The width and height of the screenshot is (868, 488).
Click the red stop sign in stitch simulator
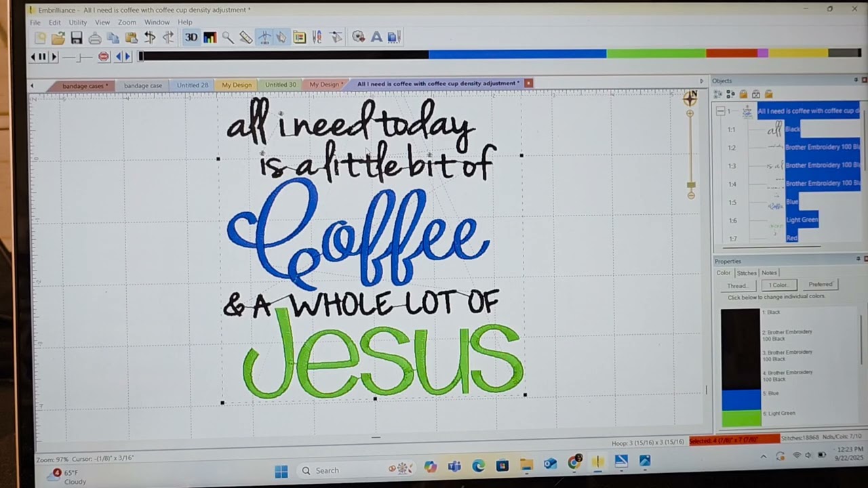(x=104, y=57)
